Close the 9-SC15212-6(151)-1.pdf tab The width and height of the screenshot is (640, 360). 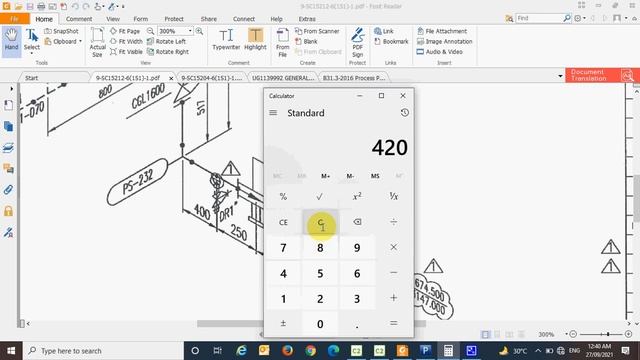coord(171,78)
